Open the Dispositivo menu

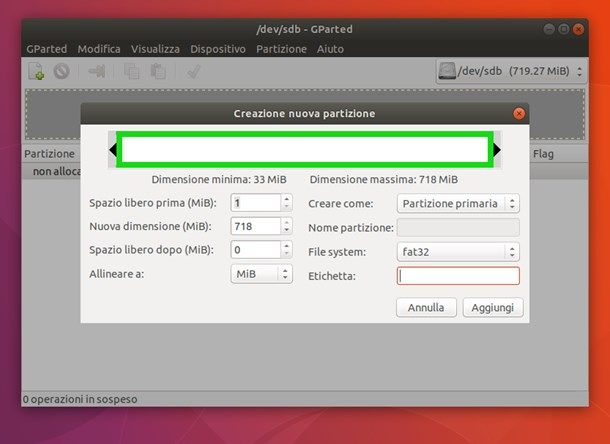click(x=218, y=49)
